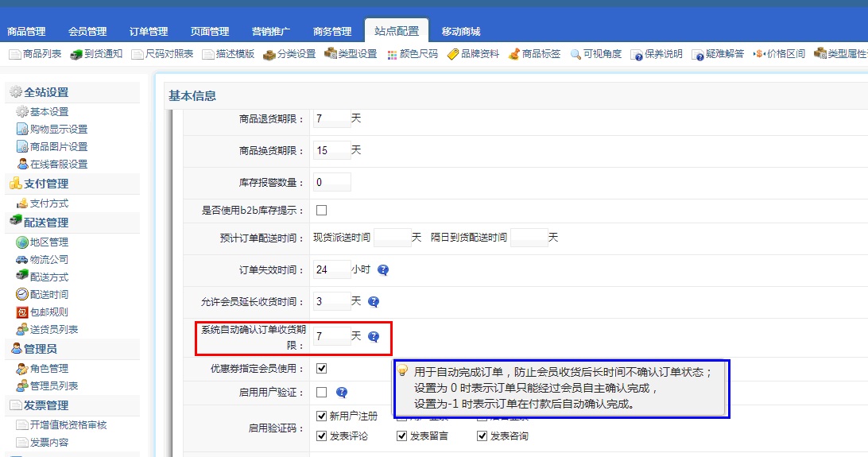868x457 pixels.
Task: Open 开增值税资格审核 in the sidebar
Action: pyautogui.click(x=61, y=425)
